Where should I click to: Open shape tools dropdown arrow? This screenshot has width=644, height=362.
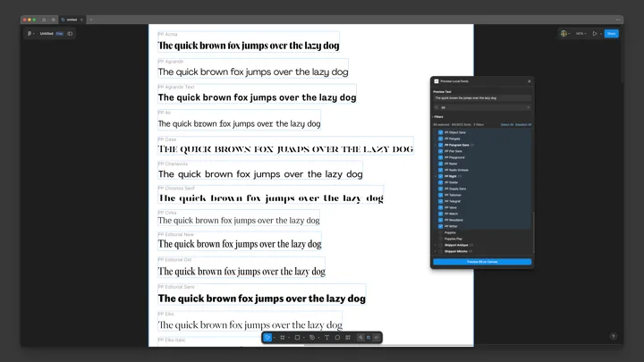pyautogui.click(x=303, y=338)
